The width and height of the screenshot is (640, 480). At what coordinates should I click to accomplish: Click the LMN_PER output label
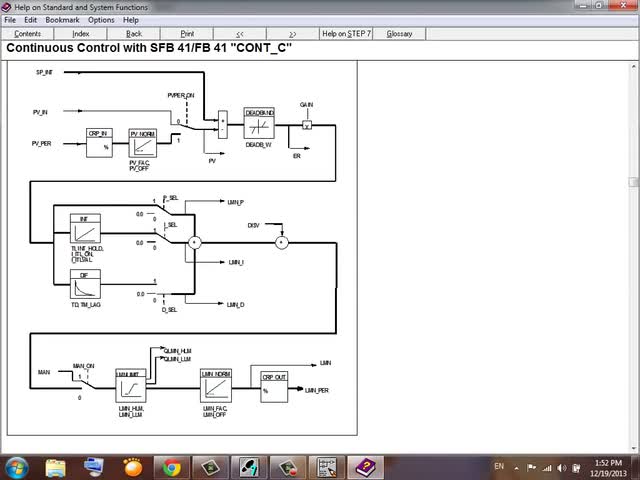coord(317,391)
